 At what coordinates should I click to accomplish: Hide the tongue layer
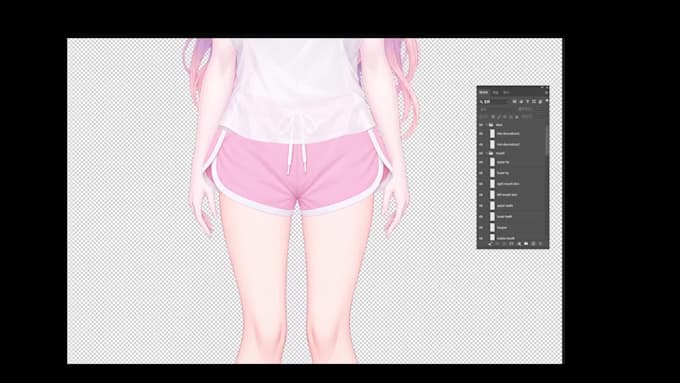481,227
